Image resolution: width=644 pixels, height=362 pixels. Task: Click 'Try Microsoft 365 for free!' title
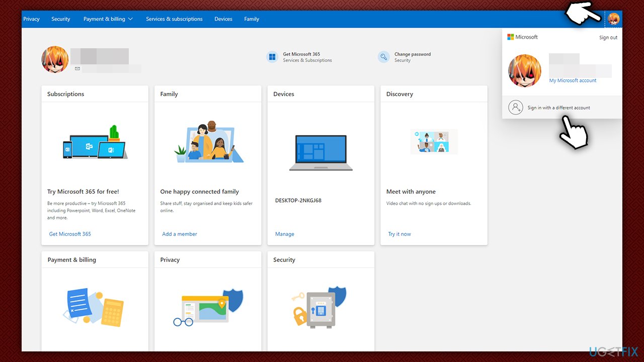click(x=83, y=192)
